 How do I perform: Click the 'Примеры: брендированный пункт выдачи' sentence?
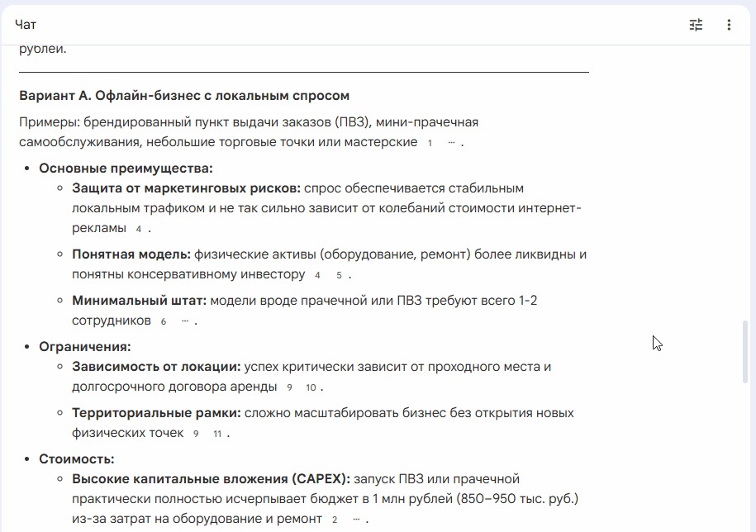pyautogui.click(x=249, y=132)
